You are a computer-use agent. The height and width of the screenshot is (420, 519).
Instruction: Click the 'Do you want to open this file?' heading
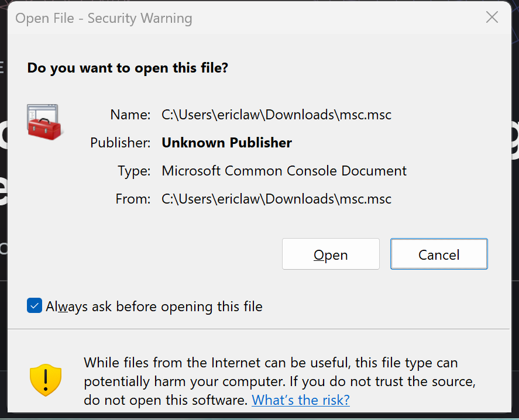(x=128, y=68)
